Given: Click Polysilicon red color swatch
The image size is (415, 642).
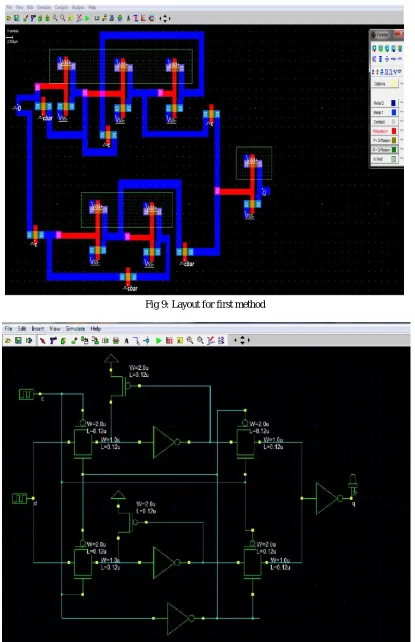Looking at the screenshot, I should [x=394, y=131].
